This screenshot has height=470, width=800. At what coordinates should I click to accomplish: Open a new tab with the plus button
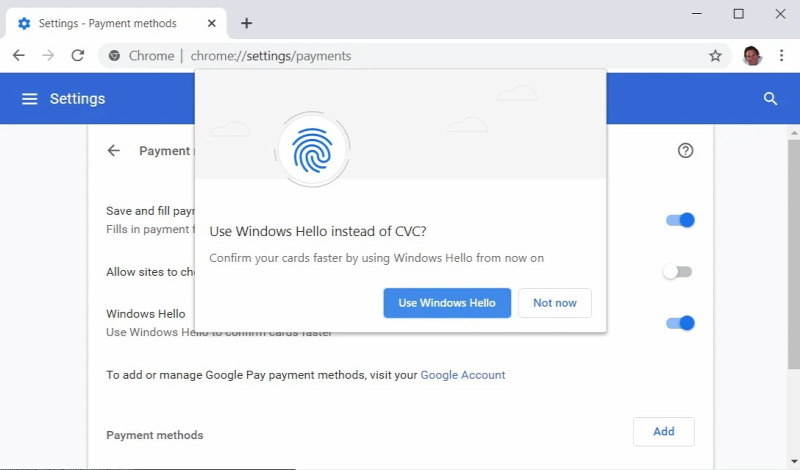(x=246, y=23)
